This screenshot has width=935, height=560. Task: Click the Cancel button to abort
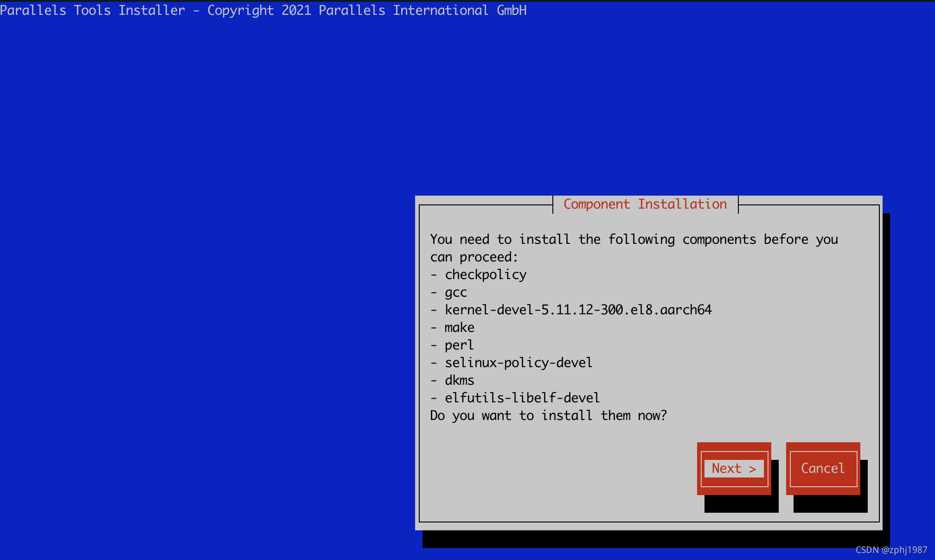click(822, 467)
